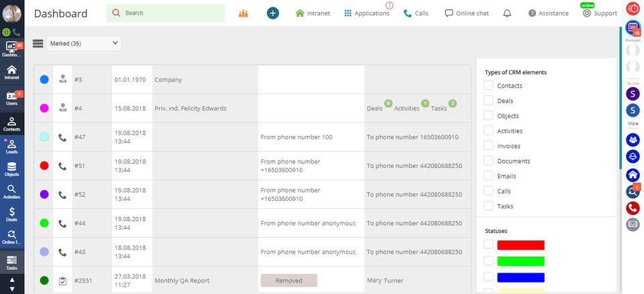Open Deals counter link in row #4

click(x=374, y=108)
